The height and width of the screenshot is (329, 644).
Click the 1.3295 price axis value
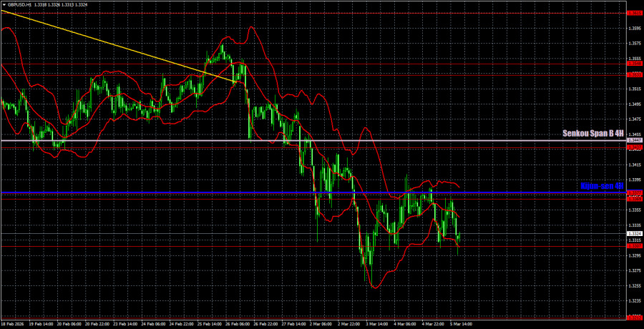[x=635, y=255]
